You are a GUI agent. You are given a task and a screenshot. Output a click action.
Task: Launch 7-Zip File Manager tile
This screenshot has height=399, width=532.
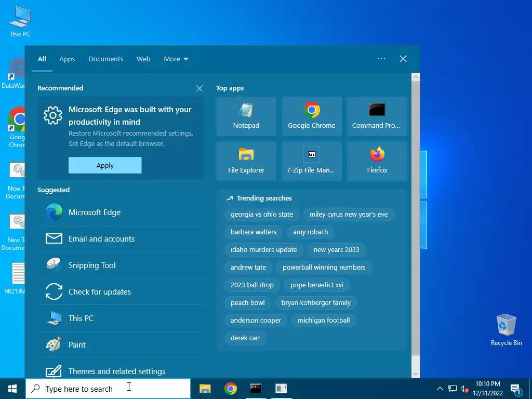pos(312,161)
